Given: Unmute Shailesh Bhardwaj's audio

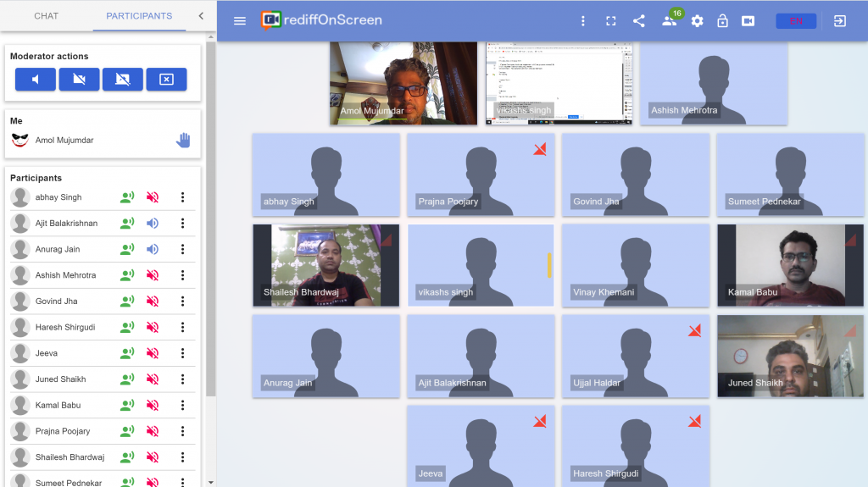Looking at the screenshot, I should (153, 457).
